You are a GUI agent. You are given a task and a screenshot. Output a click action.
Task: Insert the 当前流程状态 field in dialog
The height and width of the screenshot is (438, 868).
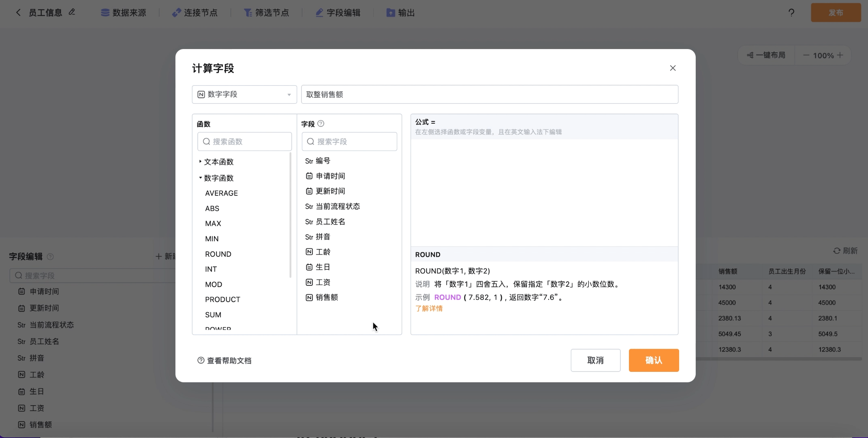[x=332, y=206]
